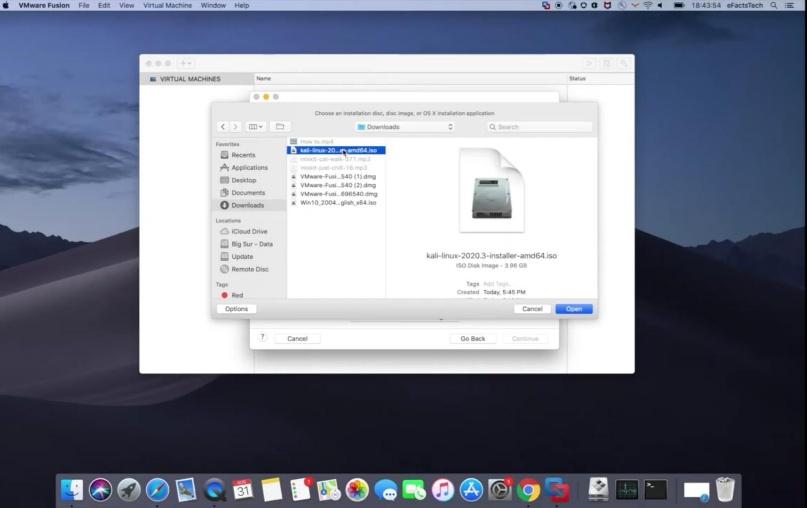This screenshot has width=807, height=508.
Task: Open App Store from the Dock
Action: (x=471, y=489)
